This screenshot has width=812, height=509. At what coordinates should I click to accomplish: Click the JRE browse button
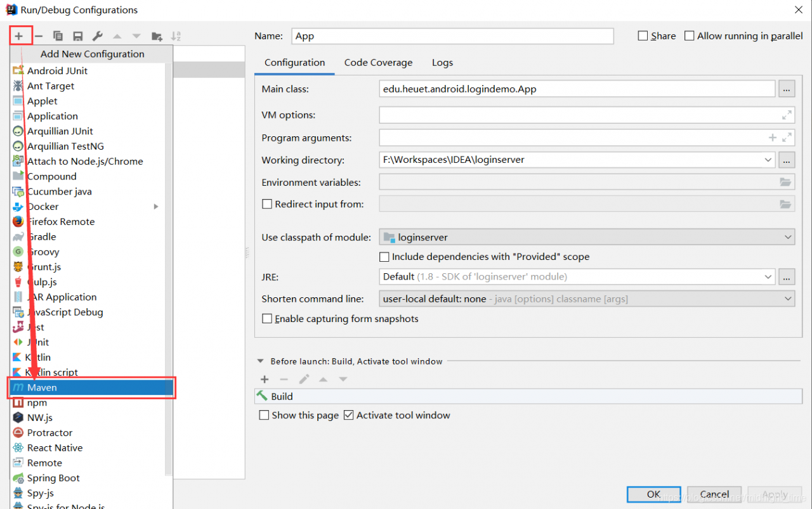coord(787,277)
